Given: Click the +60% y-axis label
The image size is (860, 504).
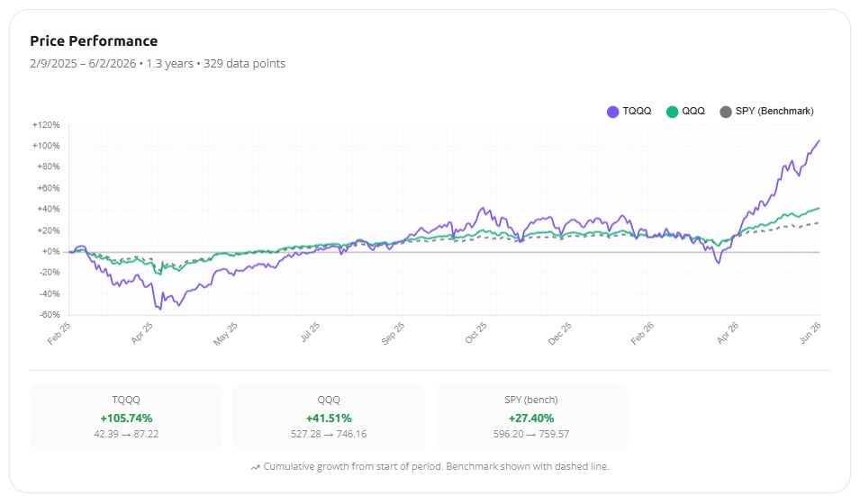Looking at the screenshot, I should click(x=49, y=188).
